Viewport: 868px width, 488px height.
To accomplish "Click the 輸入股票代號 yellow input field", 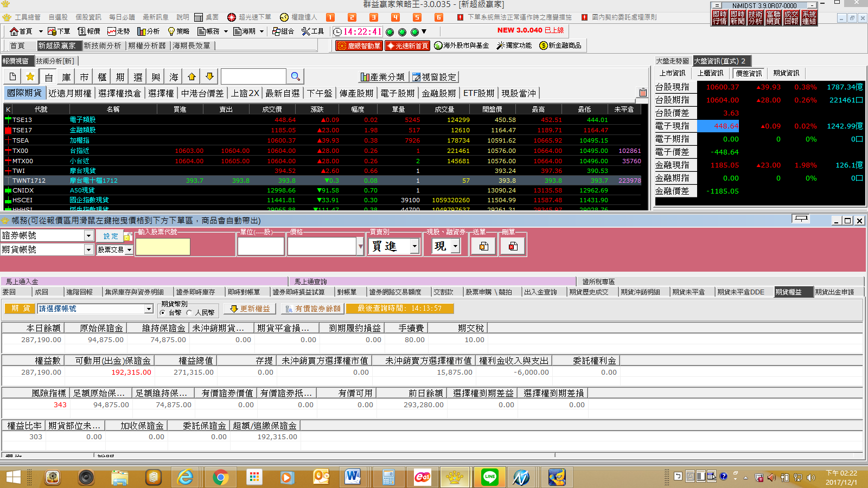I will tap(163, 247).
